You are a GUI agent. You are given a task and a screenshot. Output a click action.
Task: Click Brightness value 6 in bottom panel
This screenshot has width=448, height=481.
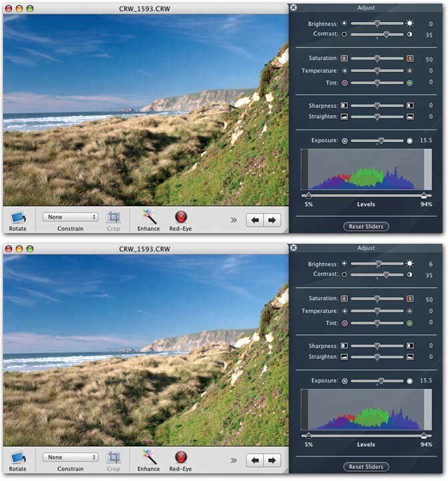coord(431,264)
